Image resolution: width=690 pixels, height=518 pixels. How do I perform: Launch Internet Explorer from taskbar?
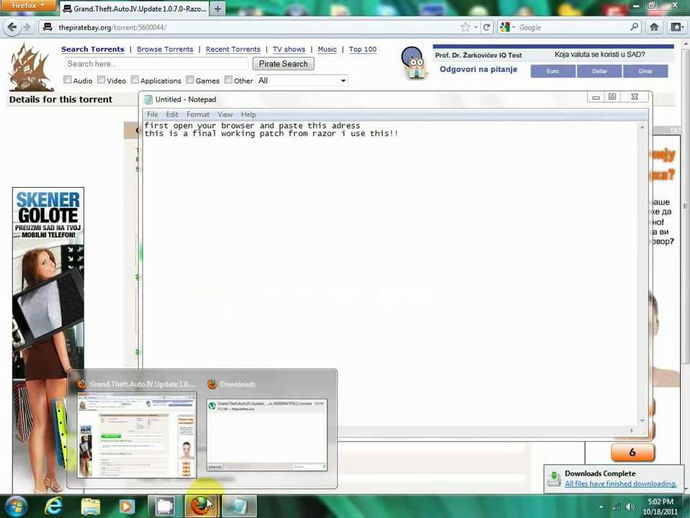pos(53,506)
